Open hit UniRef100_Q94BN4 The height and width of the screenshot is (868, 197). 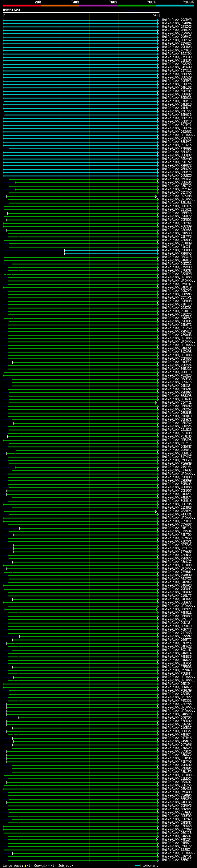pos(176,23)
